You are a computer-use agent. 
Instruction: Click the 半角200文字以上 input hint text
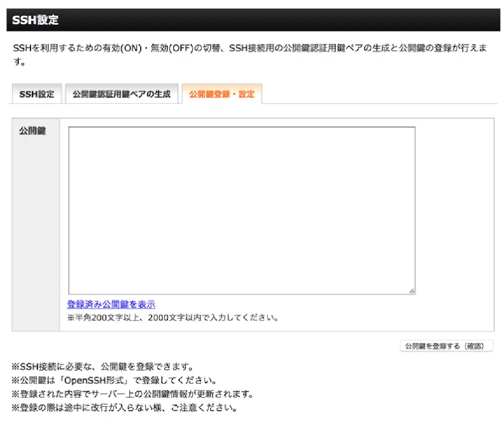point(173,318)
